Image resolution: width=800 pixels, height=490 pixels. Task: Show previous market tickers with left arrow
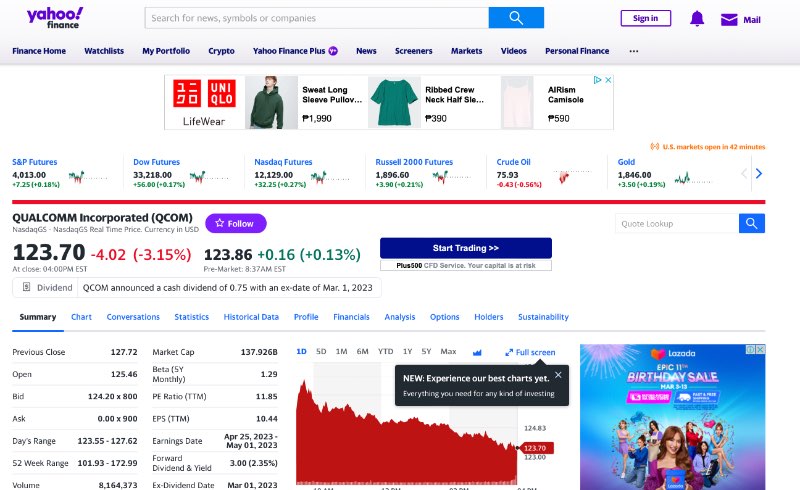click(744, 174)
